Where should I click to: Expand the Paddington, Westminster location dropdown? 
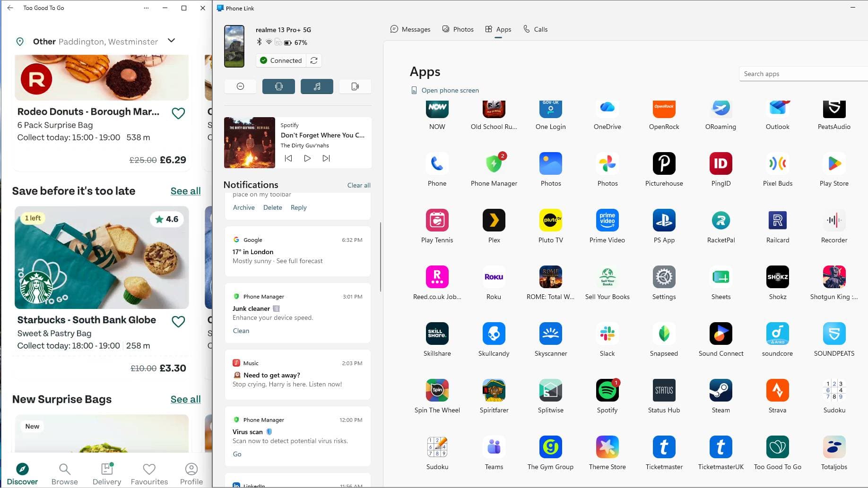pyautogui.click(x=172, y=41)
